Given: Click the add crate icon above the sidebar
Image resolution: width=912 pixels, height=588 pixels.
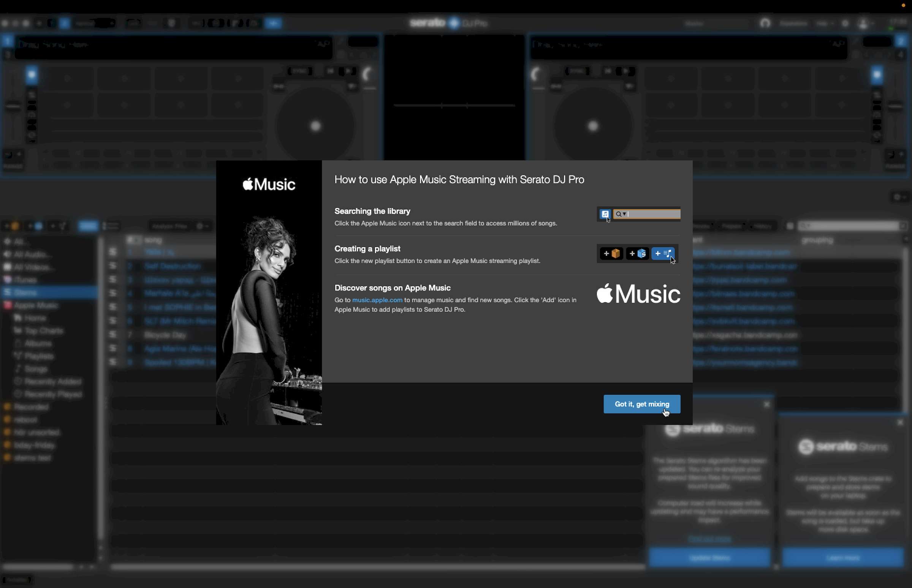Looking at the screenshot, I should pos(11,226).
